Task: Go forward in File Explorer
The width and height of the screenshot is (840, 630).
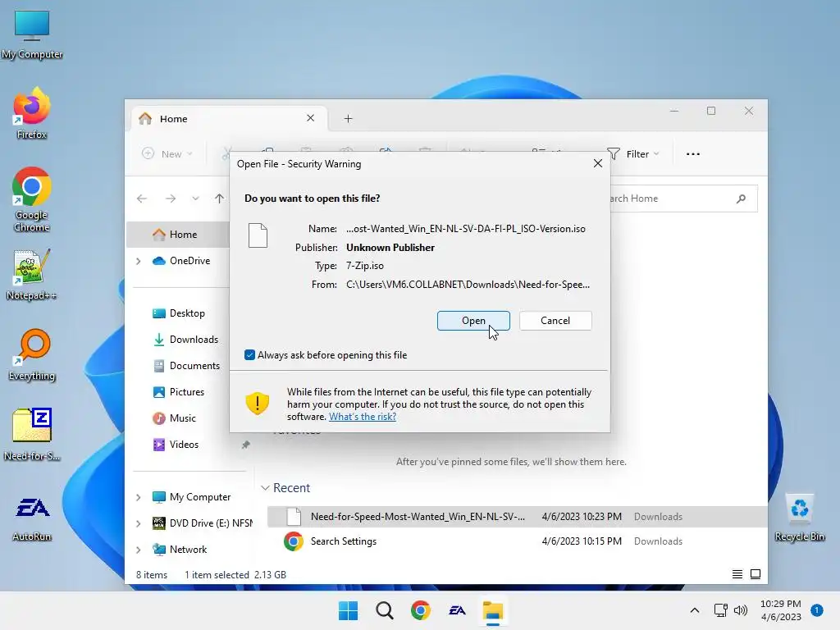Action: click(x=171, y=199)
